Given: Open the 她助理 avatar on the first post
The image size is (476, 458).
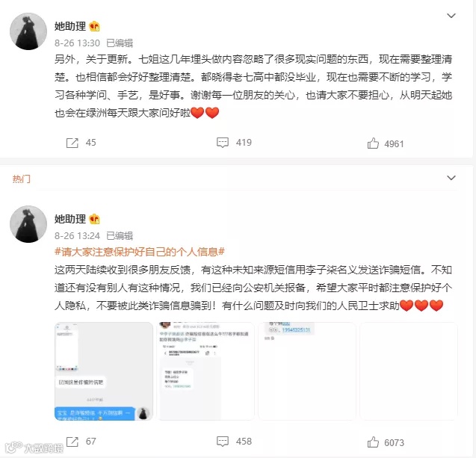Looking at the screenshot, I should (x=28, y=31).
